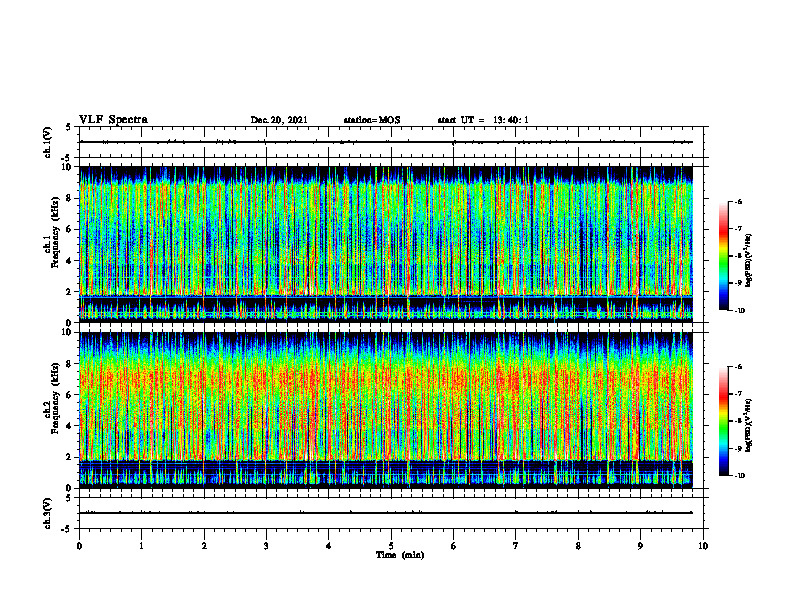The width and height of the screenshot is (792, 612).
Task: Click the "5" tick on ch.1(V) axis
Action: (69, 127)
